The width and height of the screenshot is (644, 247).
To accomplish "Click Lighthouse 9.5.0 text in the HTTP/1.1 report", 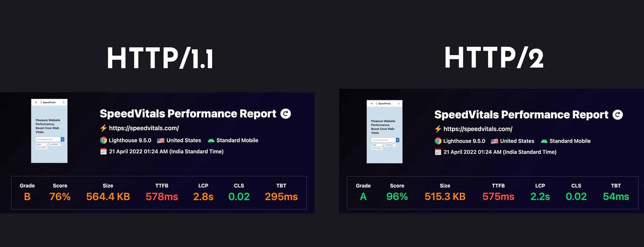I will coord(130,140).
